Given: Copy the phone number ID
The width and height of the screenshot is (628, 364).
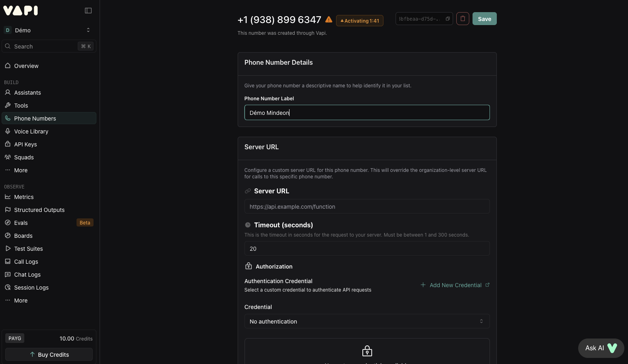Looking at the screenshot, I should 447,19.
